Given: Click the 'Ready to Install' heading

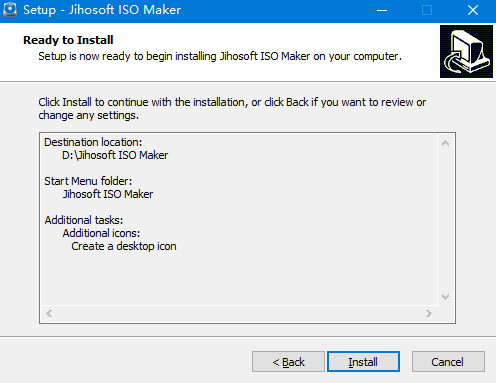Looking at the screenshot, I should 68,40.
